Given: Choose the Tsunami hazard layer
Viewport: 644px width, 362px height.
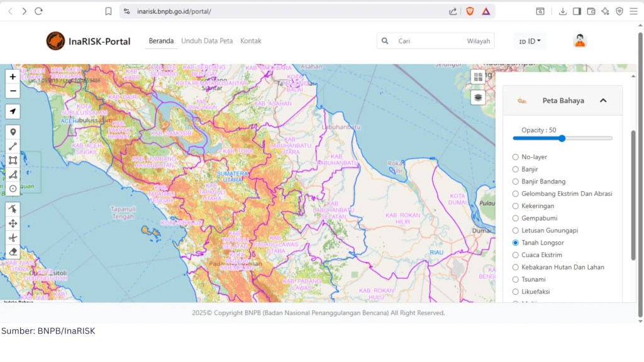Looking at the screenshot, I should (x=516, y=279).
